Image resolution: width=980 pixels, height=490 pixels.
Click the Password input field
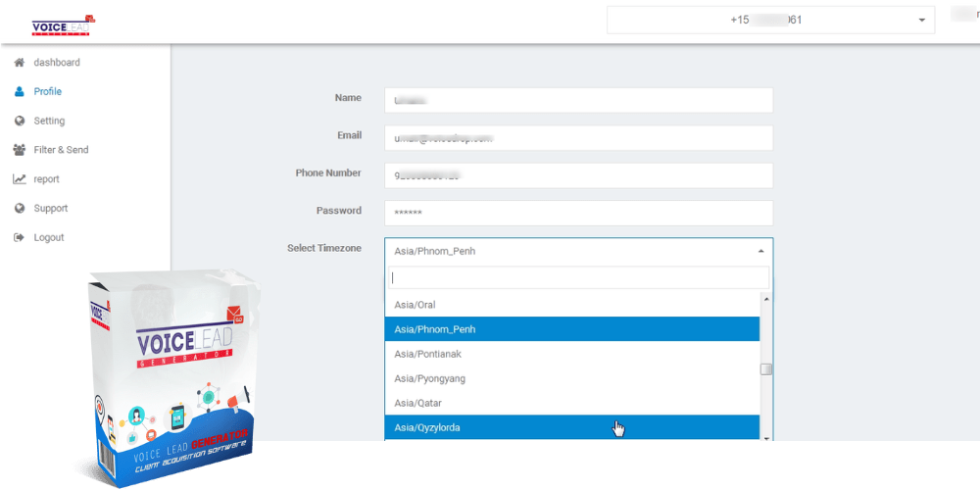(x=579, y=213)
